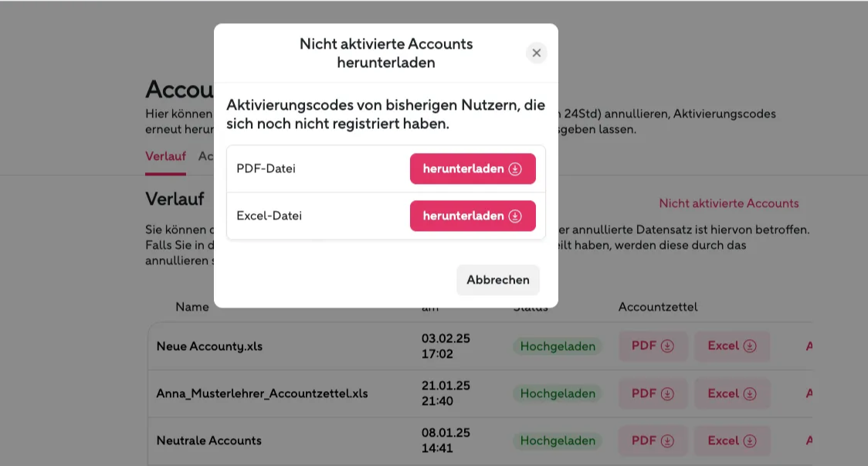Download PDF for Anna_Musterlehrer_Accountzettel.xls
The height and width of the screenshot is (466, 868).
coord(653,393)
